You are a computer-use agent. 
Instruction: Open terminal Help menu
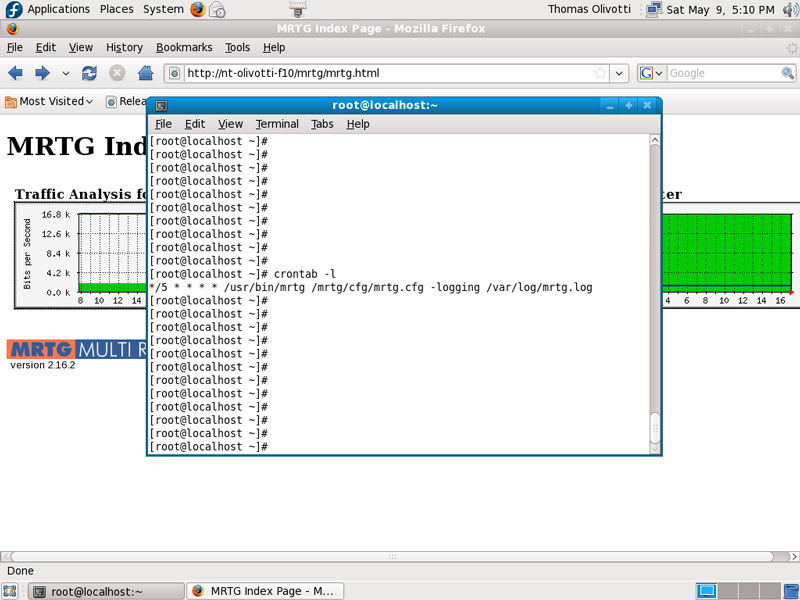point(358,124)
